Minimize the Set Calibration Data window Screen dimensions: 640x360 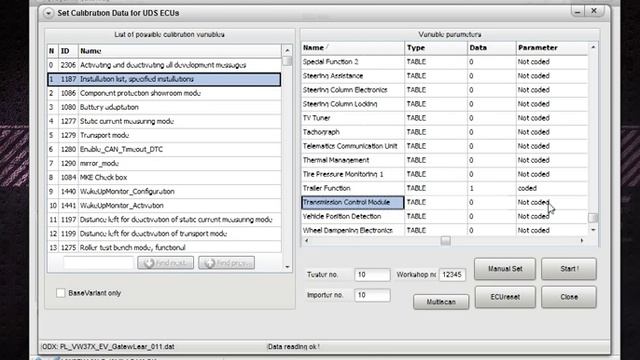point(577,11)
